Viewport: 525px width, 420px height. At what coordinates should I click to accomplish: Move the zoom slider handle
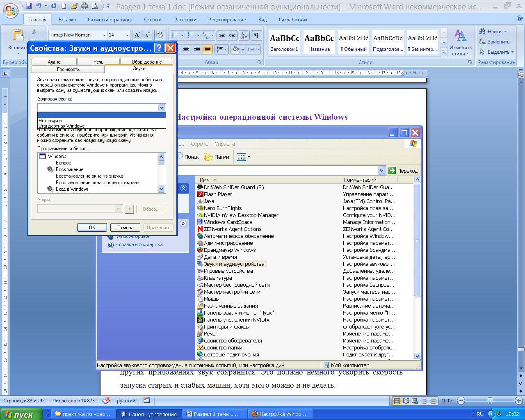click(490, 401)
